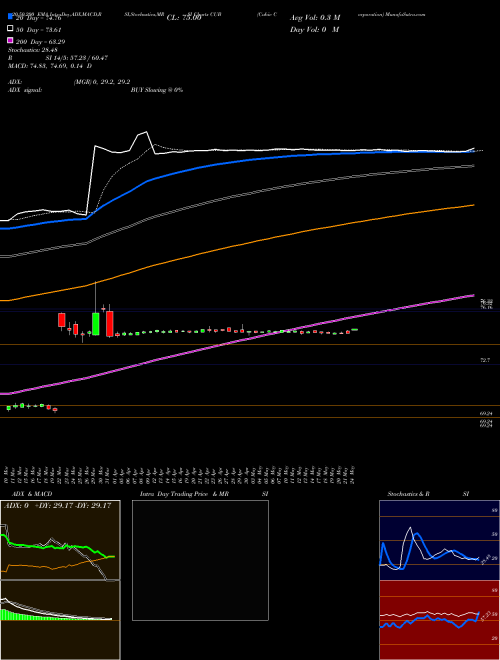Screen dimensions: 500x660
Task: Click the CL: 75.00 closing price text
Action: [x=184, y=18]
